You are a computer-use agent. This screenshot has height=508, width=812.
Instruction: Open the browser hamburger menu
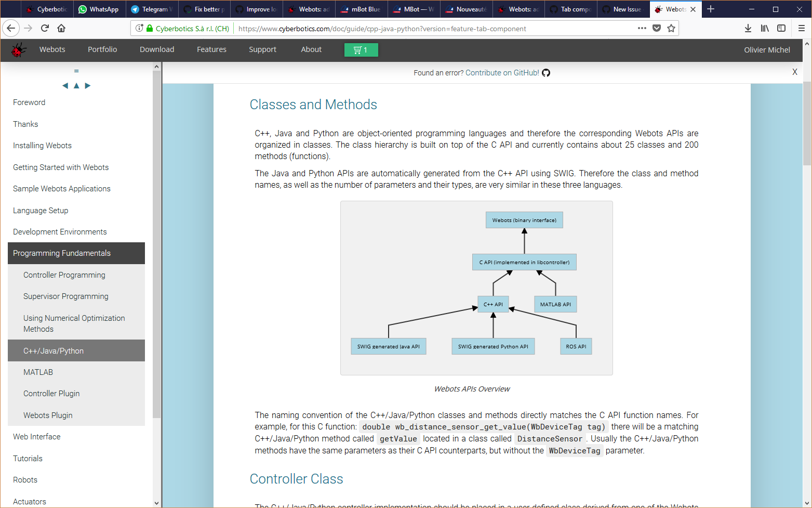click(801, 28)
